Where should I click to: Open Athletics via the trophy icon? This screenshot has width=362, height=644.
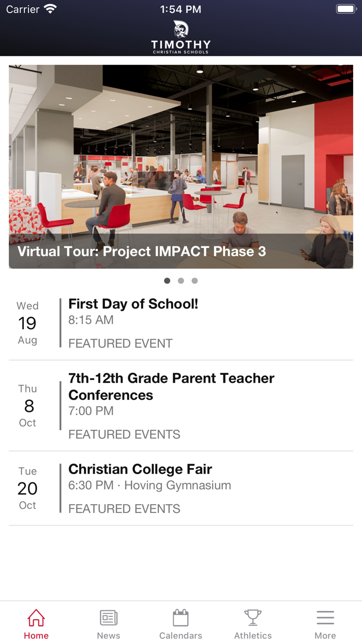[x=253, y=617]
